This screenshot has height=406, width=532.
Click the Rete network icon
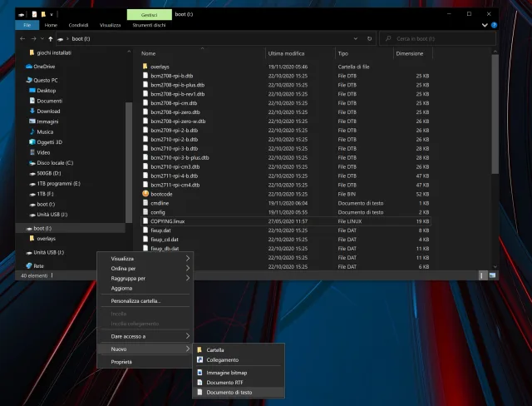point(29,265)
